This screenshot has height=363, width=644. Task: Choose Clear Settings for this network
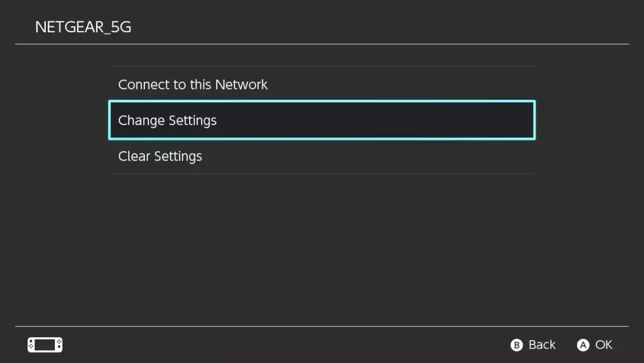(160, 156)
